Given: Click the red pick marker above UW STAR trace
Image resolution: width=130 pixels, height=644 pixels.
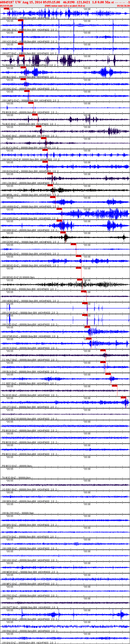Looking at the screenshot, I should pos(87,327).
